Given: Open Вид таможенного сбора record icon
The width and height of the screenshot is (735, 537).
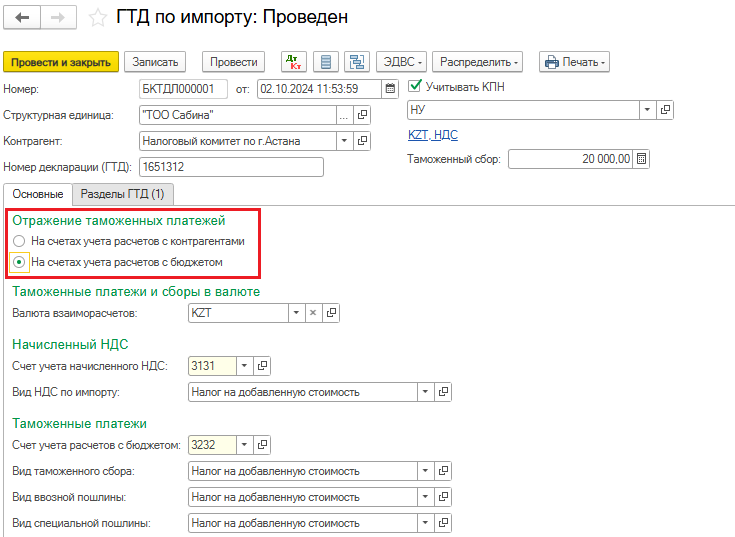Looking at the screenshot, I should click(x=443, y=470).
